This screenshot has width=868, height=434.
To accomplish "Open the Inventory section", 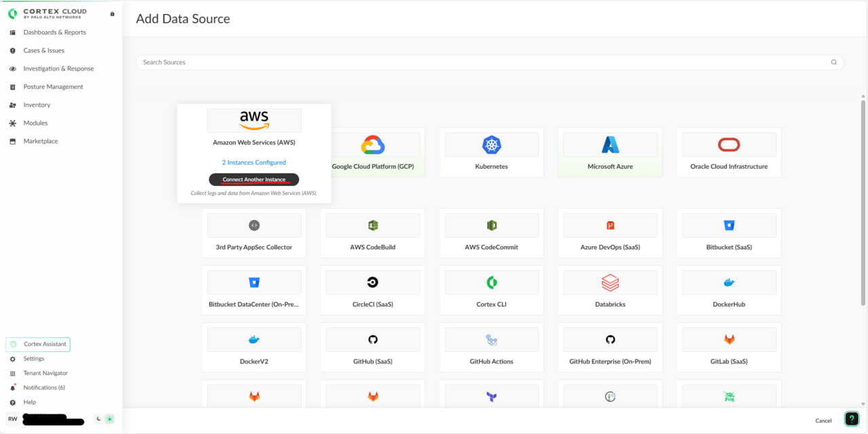I will click(x=37, y=105).
